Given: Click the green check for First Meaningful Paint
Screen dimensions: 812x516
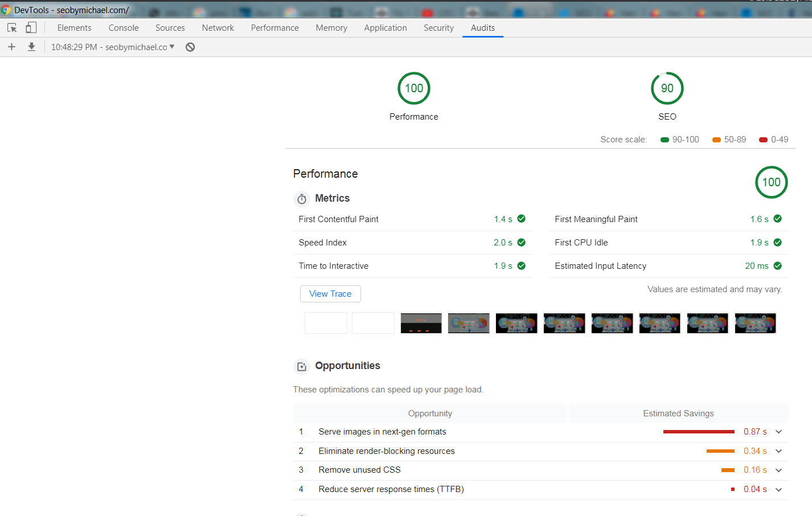Looking at the screenshot, I should coord(778,219).
